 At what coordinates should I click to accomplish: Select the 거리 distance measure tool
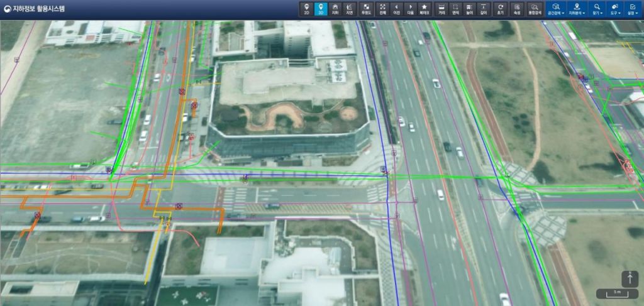(x=441, y=9)
